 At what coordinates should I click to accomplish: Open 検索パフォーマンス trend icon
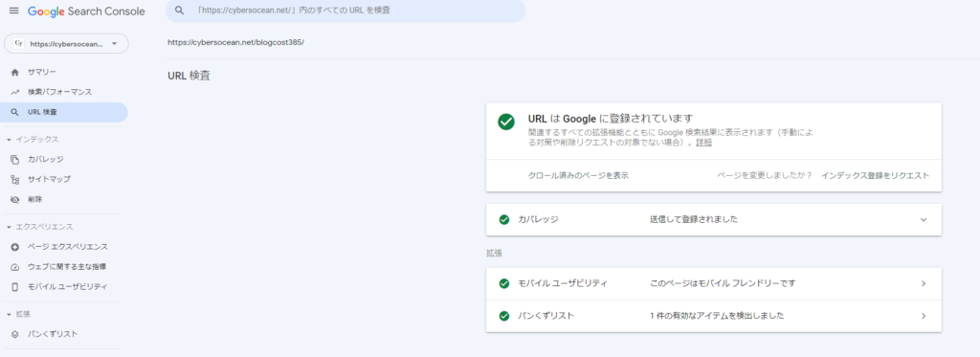[15, 93]
